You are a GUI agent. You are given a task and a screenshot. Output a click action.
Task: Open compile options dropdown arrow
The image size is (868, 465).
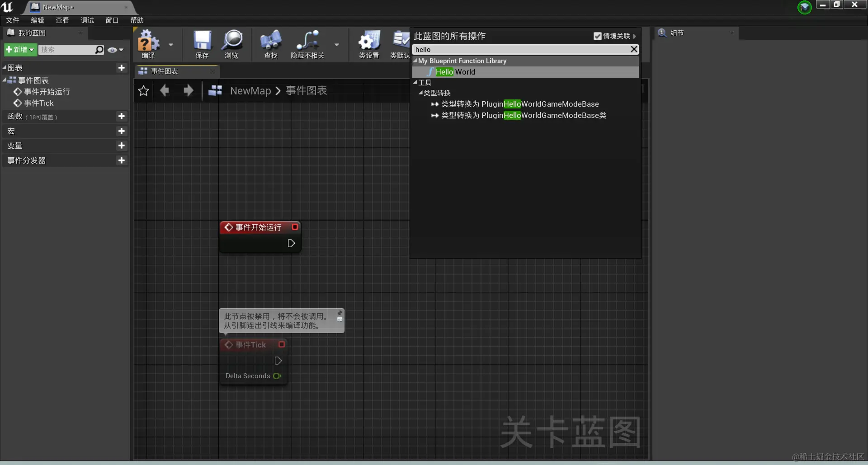(170, 45)
